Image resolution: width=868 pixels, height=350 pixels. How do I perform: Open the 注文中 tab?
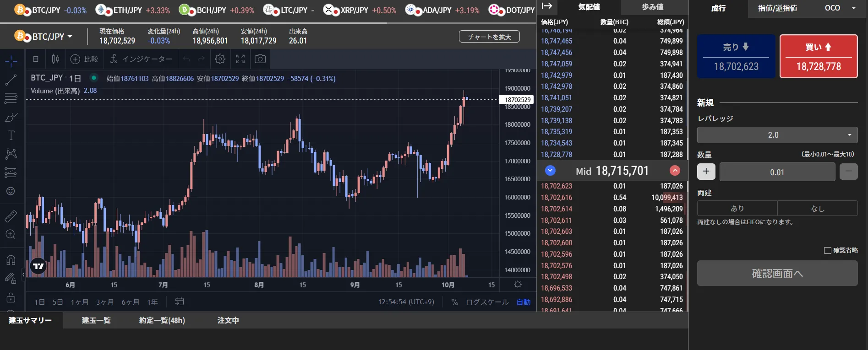[228, 320]
